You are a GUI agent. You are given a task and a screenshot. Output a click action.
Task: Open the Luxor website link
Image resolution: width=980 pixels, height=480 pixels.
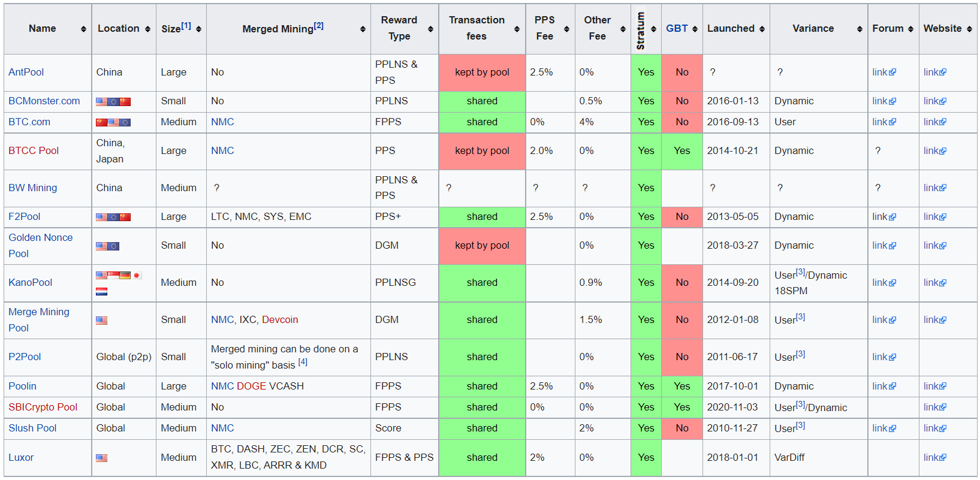pyautogui.click(x=935, y=457)
